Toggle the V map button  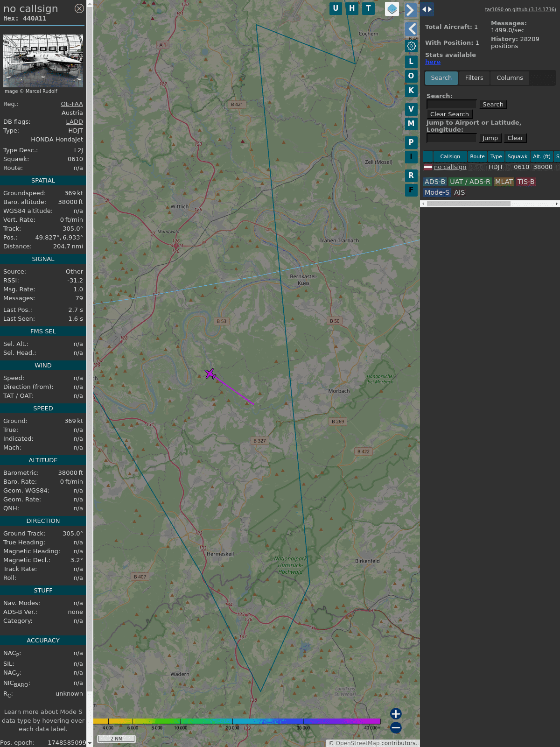[x=411, y=109]
